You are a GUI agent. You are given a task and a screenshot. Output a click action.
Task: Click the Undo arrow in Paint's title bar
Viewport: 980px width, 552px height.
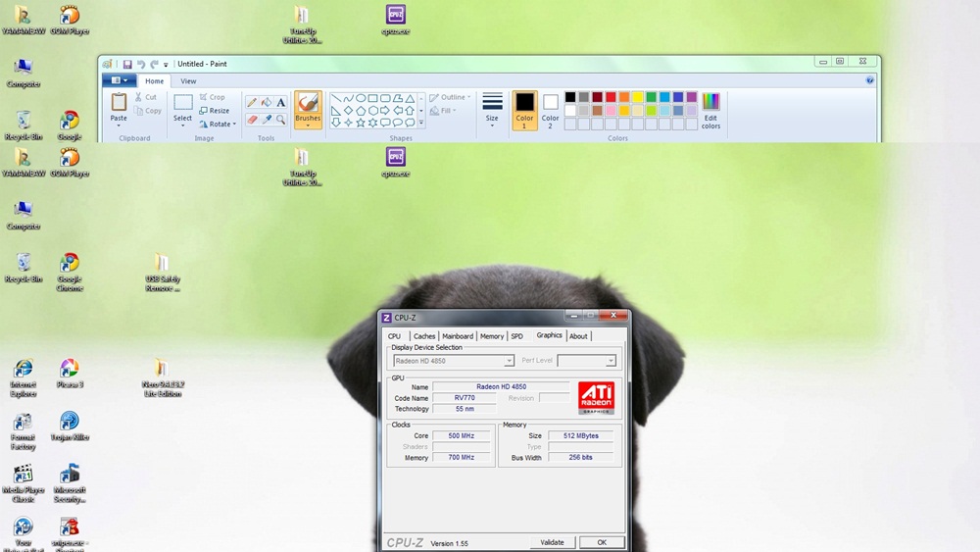click(x=141, y=64)
